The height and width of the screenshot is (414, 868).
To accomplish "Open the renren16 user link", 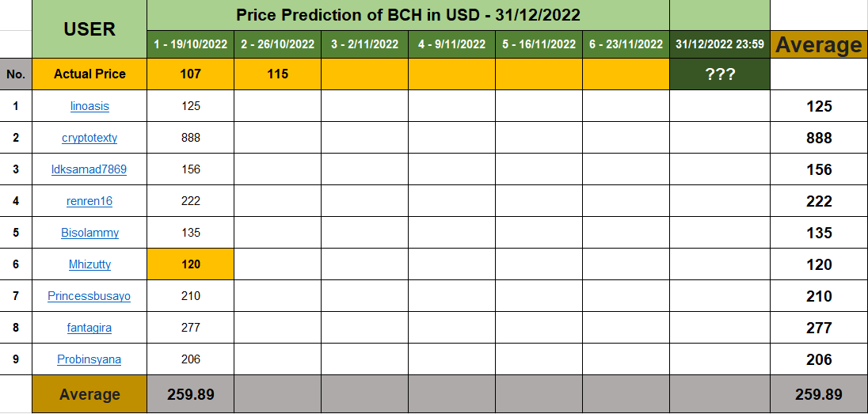I will [89, 201].
